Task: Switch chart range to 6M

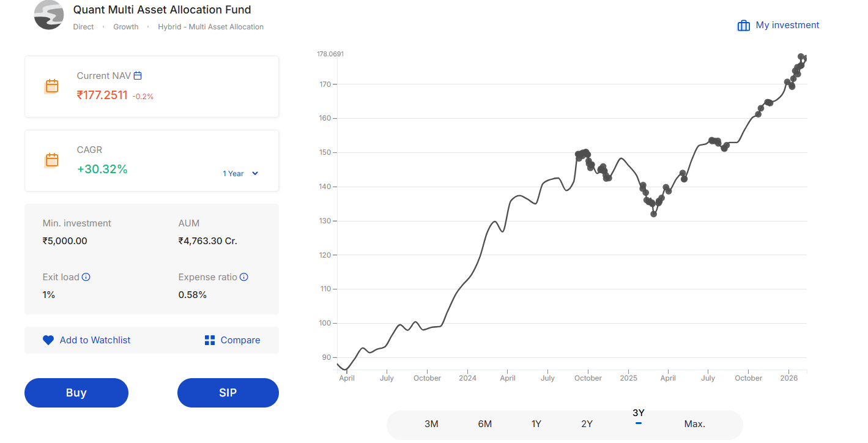Action: click(484, 424)
